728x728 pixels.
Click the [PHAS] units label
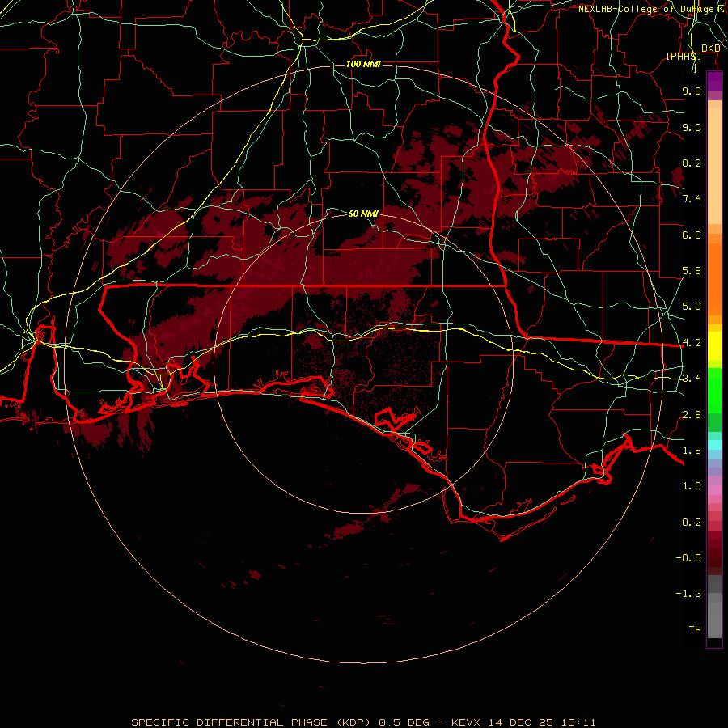[x=684, y=56]
